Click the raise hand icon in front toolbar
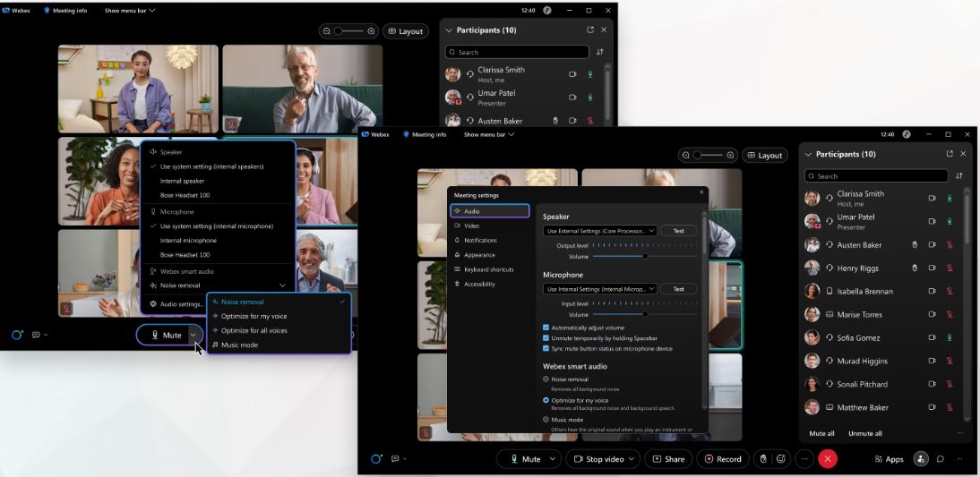The height and width of the screenshot is (477, 980). [762, 459]
